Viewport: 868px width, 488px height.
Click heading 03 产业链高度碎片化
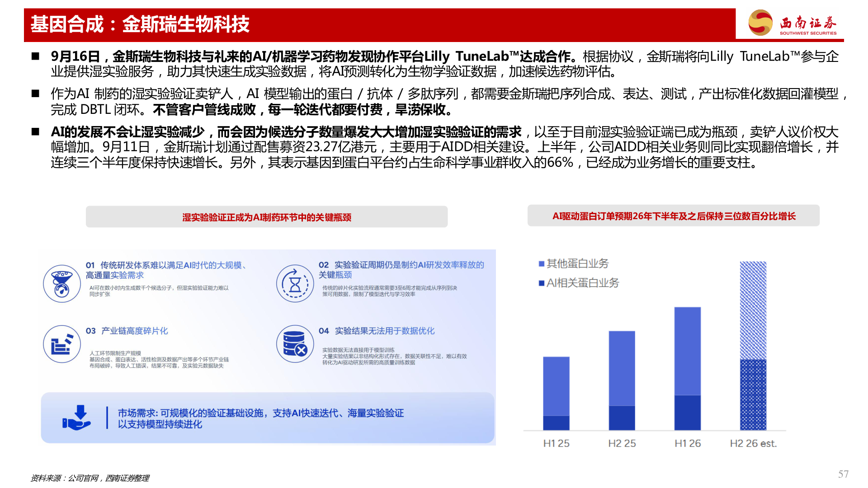coord(127,331)
